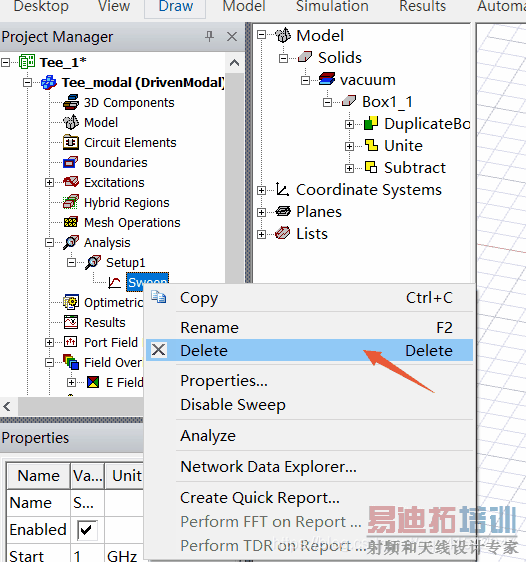
Task: Click the Project Manager scroll-up arrow
Action: [x=234, y=63]
